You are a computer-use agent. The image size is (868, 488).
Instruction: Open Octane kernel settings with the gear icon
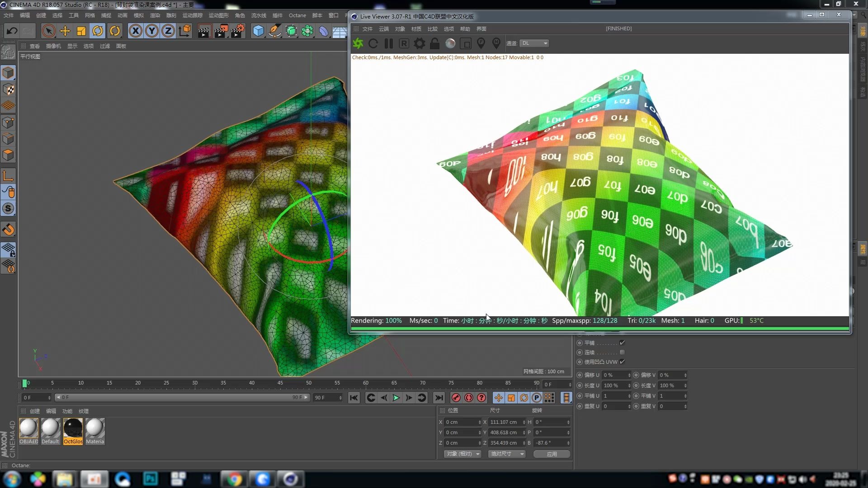tap(419, 43)
